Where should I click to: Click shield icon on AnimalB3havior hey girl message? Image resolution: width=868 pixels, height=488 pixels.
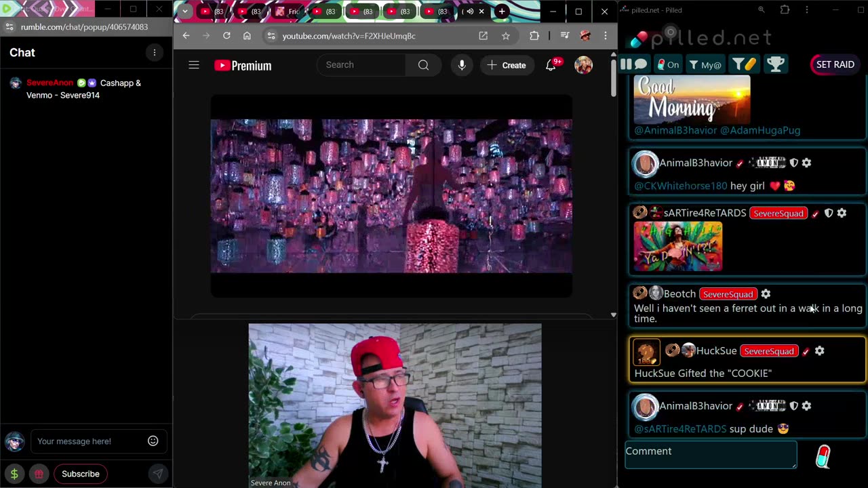click(x=793, y=163)
